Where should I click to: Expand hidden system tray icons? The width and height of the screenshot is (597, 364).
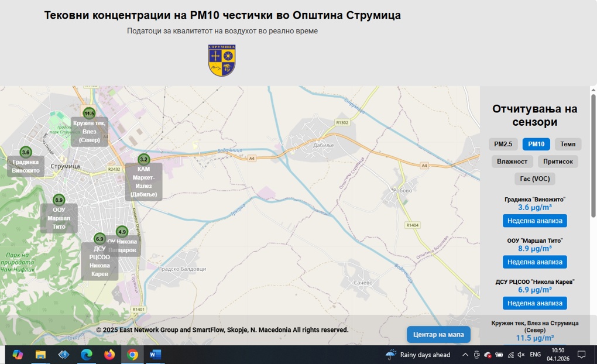[465, 355]
